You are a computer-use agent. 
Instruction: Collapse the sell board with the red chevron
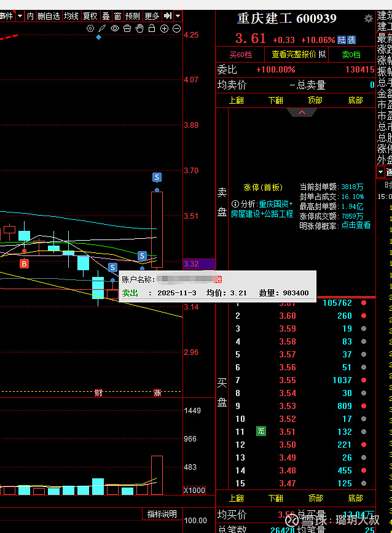(x=302, y=112)
